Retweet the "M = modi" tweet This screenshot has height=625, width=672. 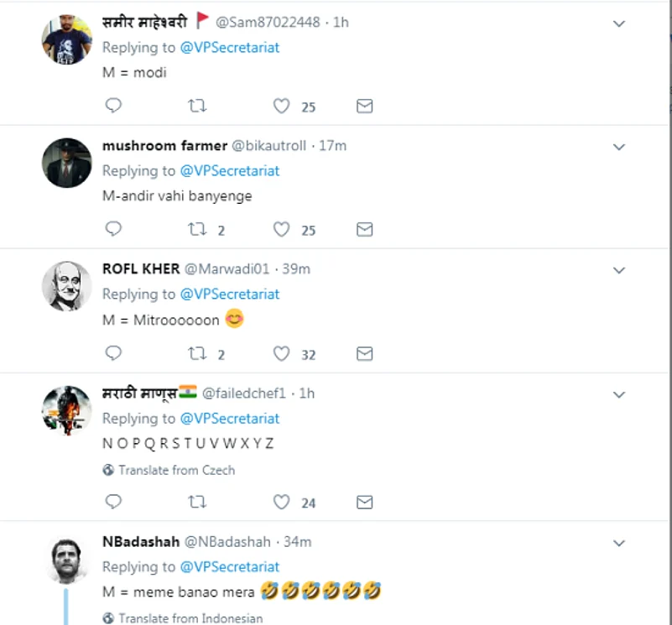pyautogui.click(x=197, y=106)
